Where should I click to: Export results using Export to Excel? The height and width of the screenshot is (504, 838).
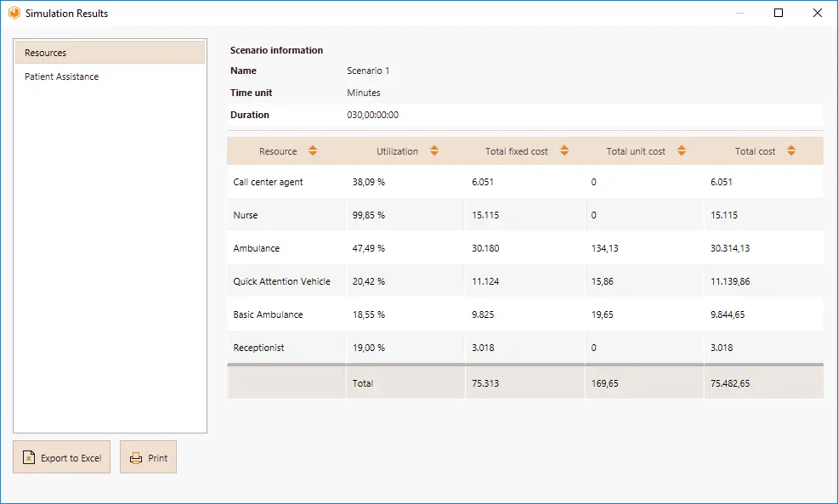61,457
